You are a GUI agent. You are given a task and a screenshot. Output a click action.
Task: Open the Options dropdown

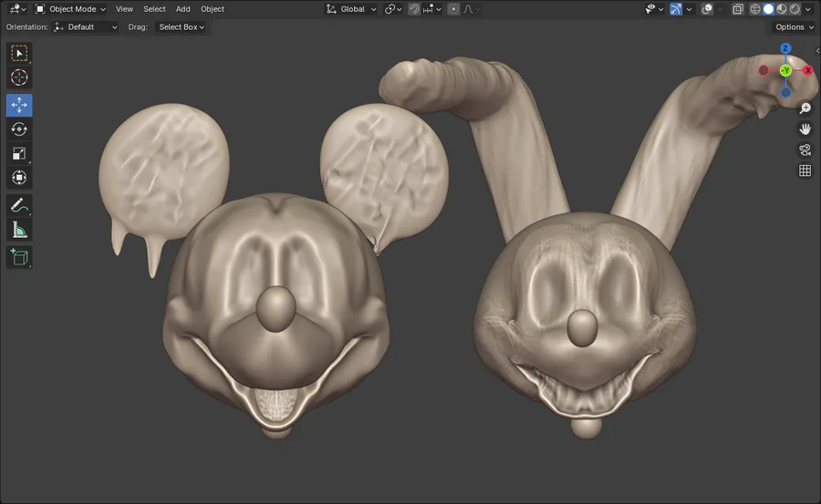[795, 26]
